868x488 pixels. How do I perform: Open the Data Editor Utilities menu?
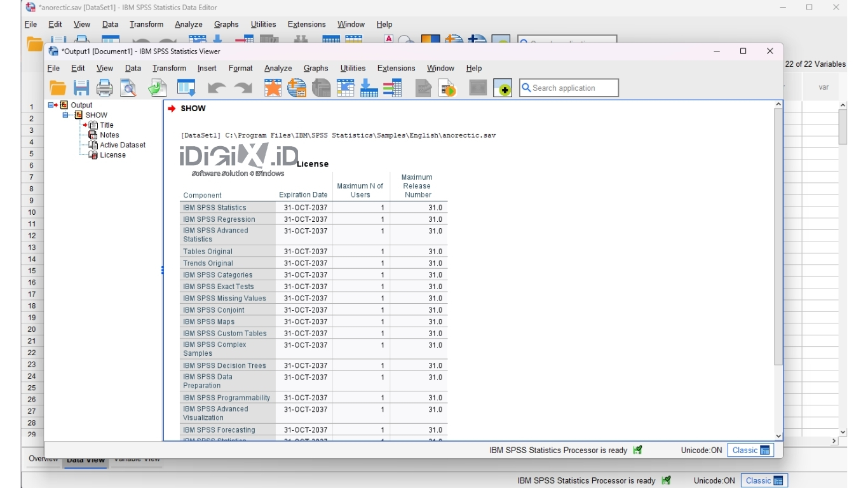click(263, 25)
